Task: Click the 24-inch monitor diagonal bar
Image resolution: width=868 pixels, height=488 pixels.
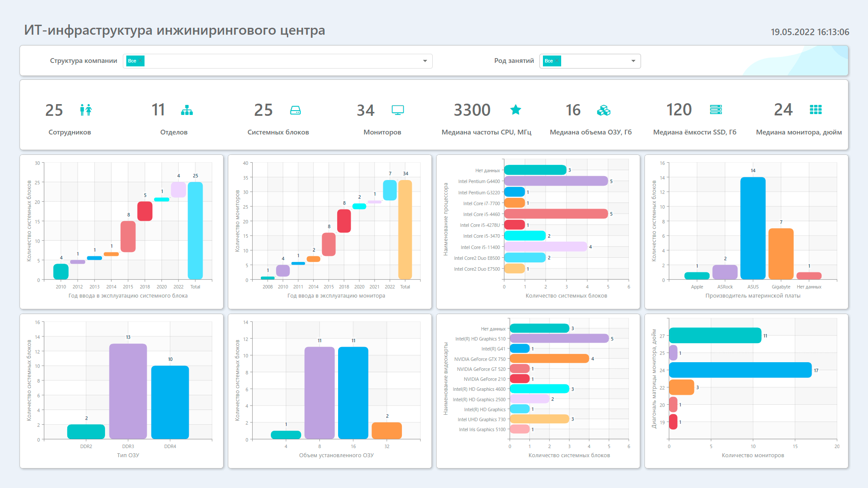Action: [740, 370]
